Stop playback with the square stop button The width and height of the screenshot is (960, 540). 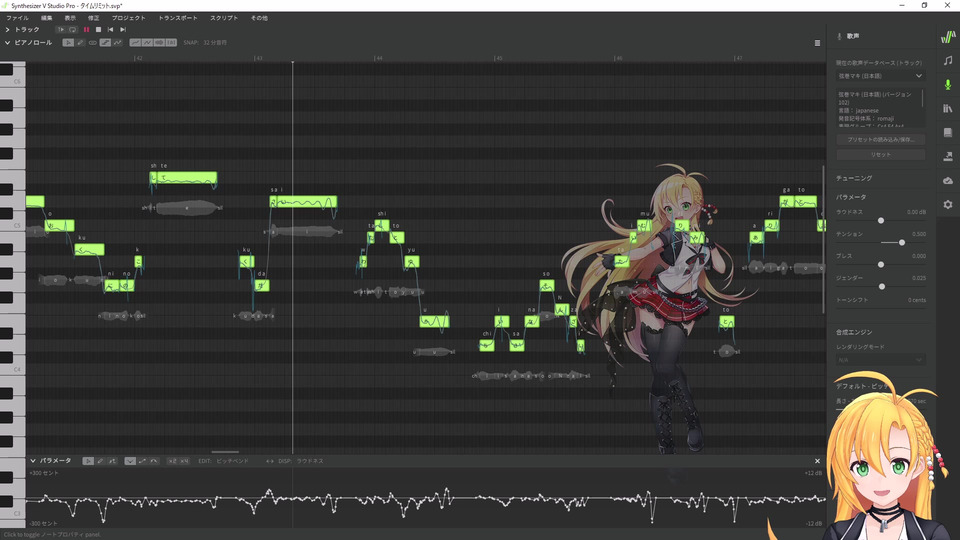[98, 29]
